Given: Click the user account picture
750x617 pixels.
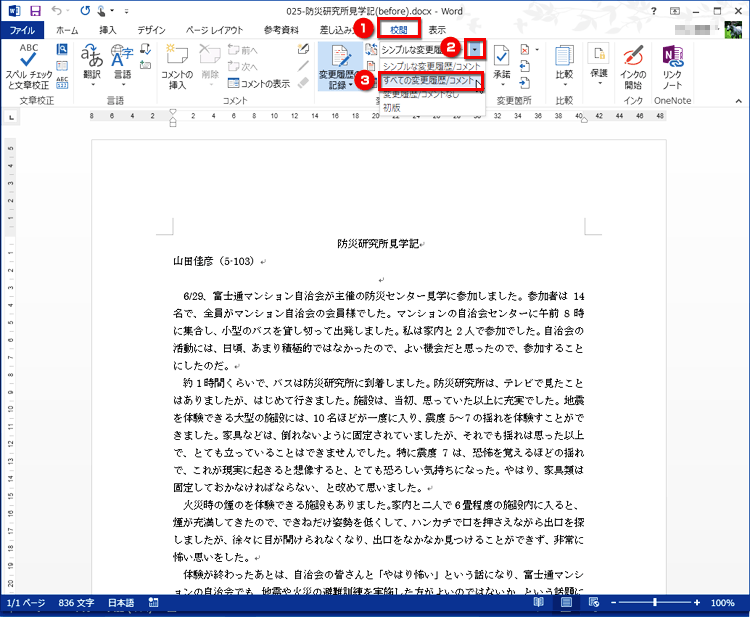Looking at the screenshot, I should click(733, 30).
